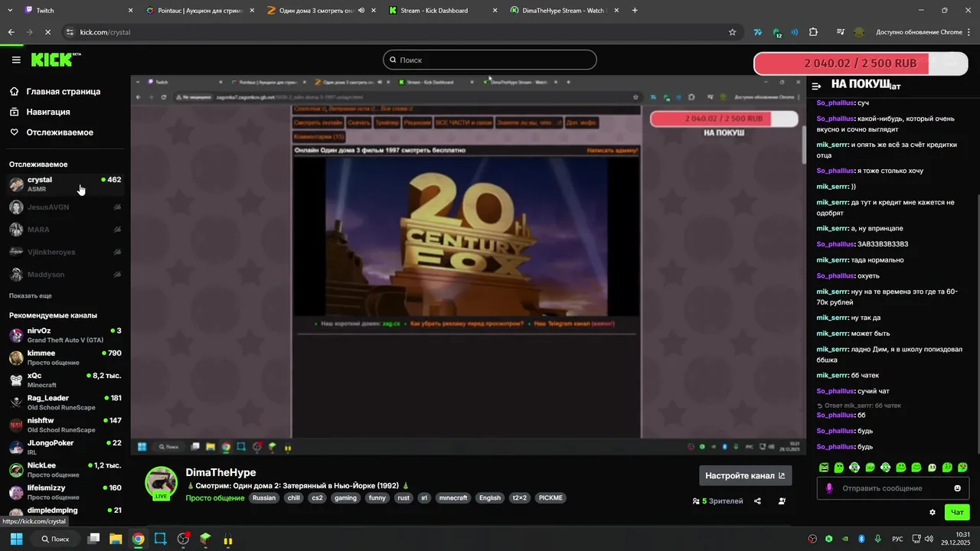Select the PICKME tag

(550, 498)
